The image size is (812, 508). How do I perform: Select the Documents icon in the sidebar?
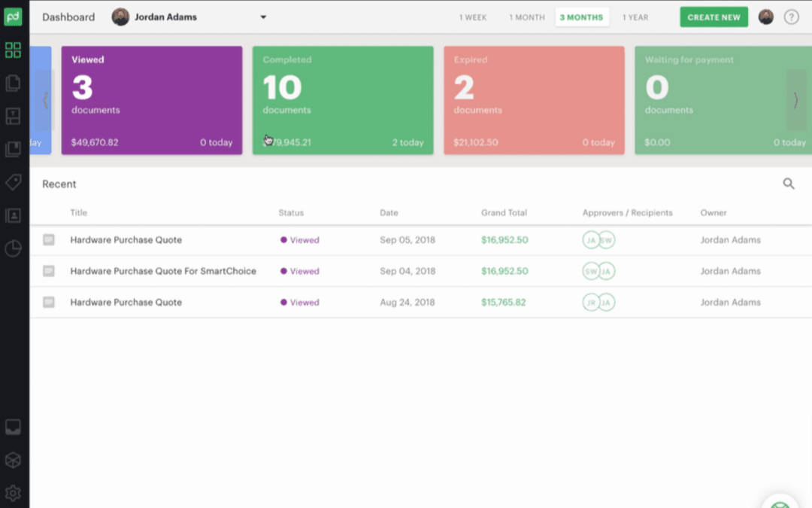tap(13, 83)
